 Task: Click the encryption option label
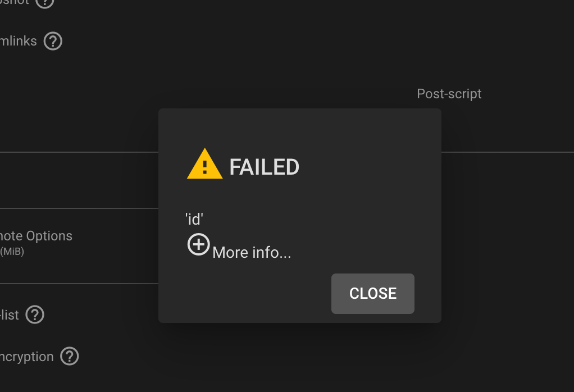(27, 357)
